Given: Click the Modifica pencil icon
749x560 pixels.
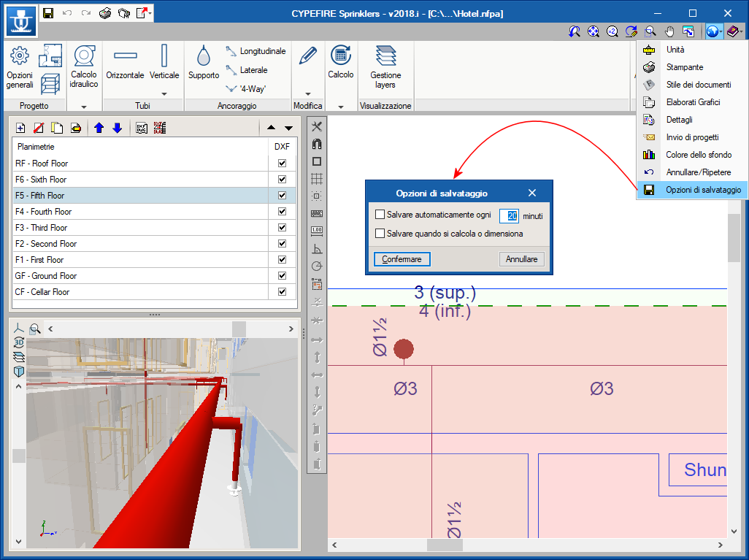Looking at the screenshot, I should (307, 56).
